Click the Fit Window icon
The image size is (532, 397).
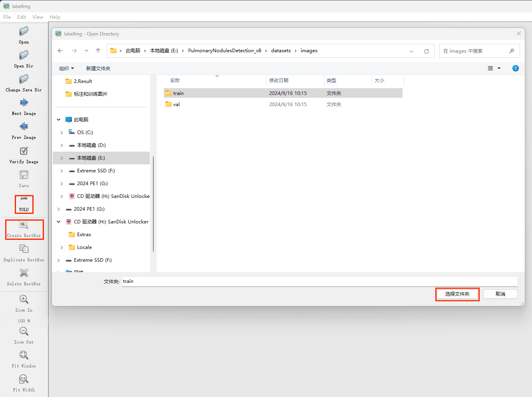coord(24,355)
